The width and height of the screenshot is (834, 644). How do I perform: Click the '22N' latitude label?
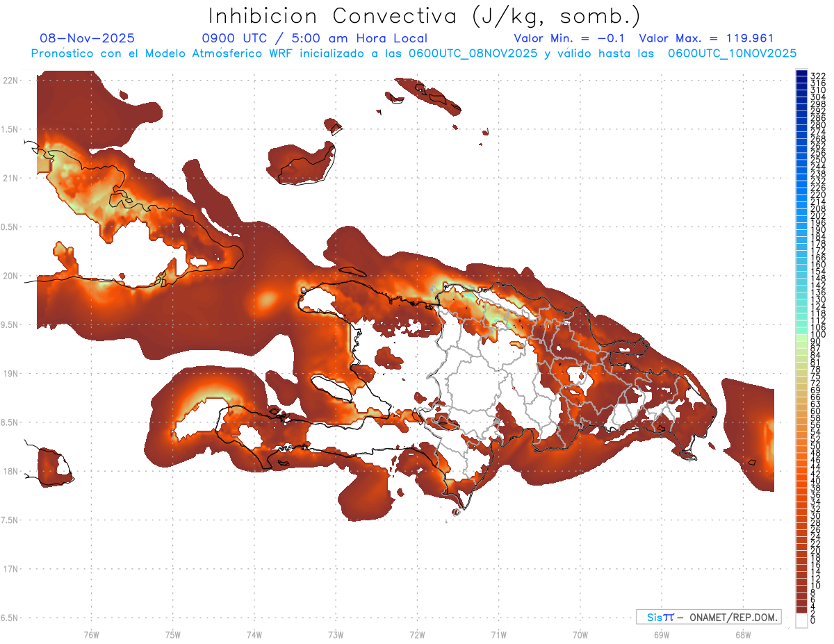pyautogui.click(x=10, y=80)
